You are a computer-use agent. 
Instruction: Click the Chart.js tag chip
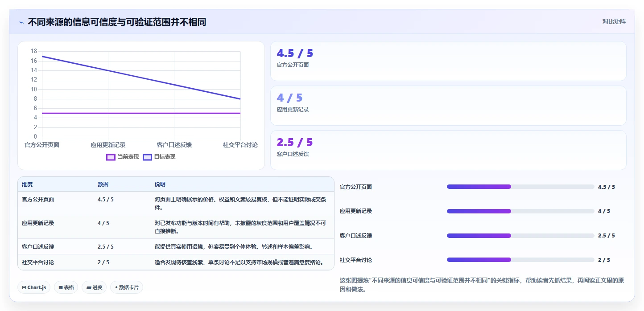click(x=34, y=287)
